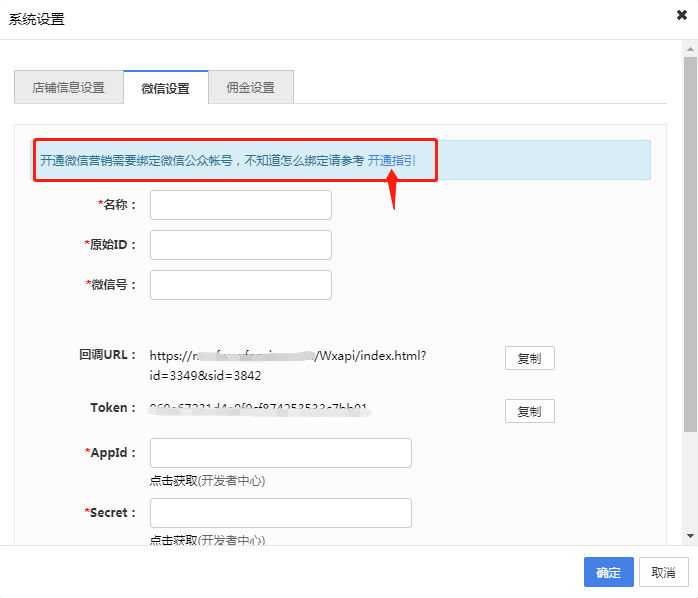Click the 原始ID text box
Viewport: 698px width, 598px height.
[240, 245]
